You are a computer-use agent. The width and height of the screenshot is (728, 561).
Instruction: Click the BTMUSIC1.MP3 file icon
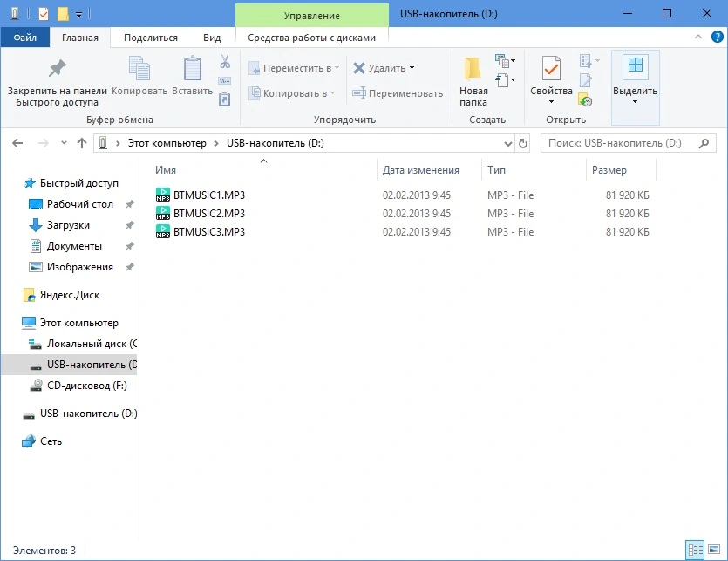click(162, 195)
